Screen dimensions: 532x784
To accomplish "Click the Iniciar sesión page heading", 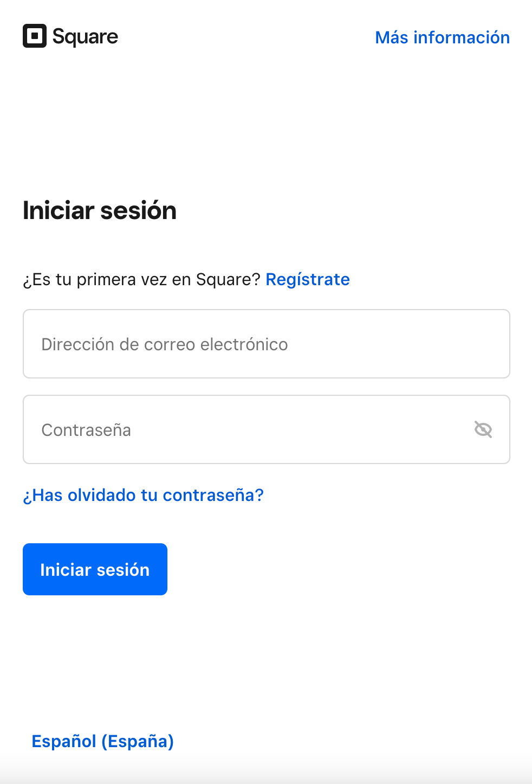I will tap(100, 210).
